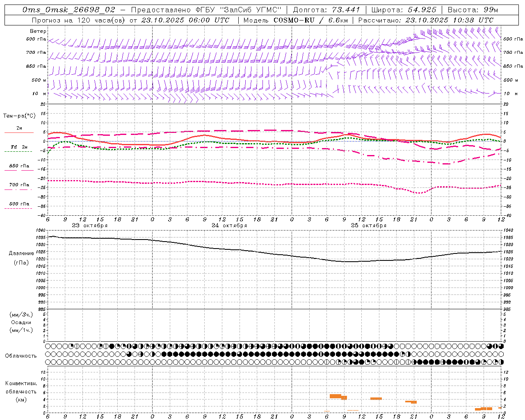This screenshot has height=420, width=525.
Task: Click the left 700 гПа wind level label
Action: (36, 53)
